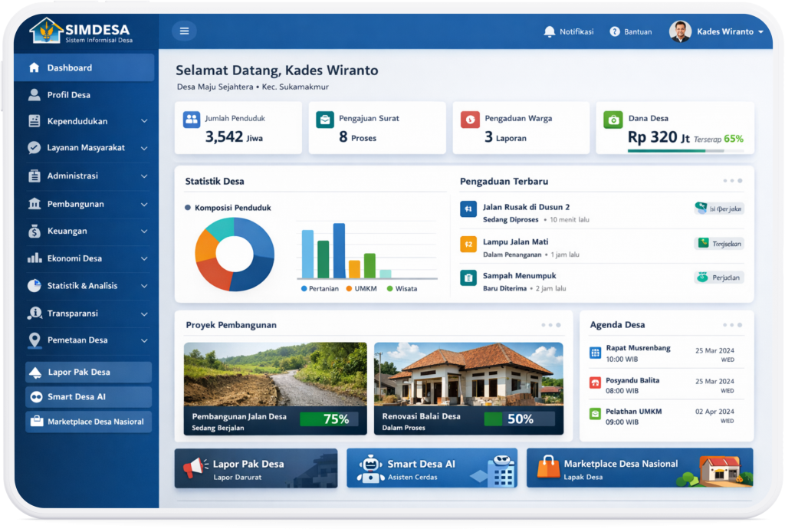Click the Pengajuan Surat green icon
The width and height of the screenshot is (785, 532).
coord(325,120)
